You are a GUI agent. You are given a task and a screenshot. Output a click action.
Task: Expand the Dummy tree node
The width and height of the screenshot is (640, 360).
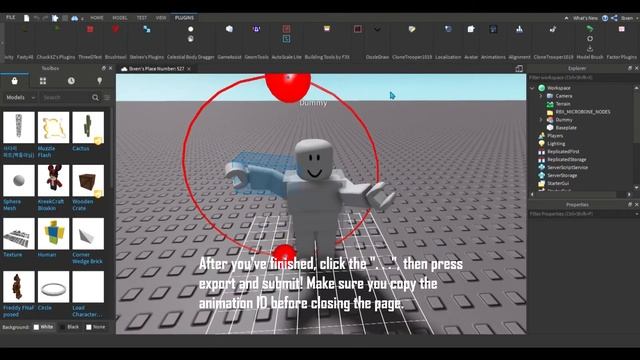(541, 120)
